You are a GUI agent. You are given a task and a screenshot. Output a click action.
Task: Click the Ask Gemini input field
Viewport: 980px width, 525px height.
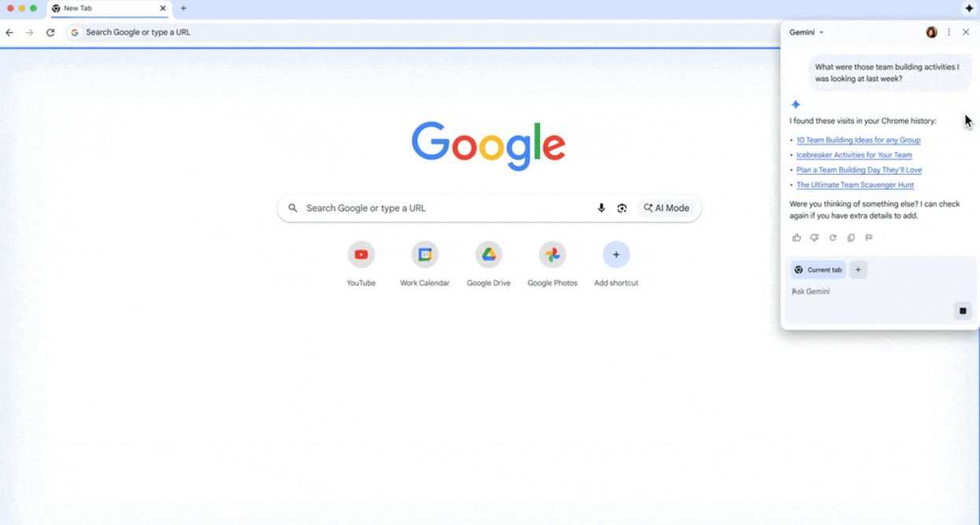(870, 291)
